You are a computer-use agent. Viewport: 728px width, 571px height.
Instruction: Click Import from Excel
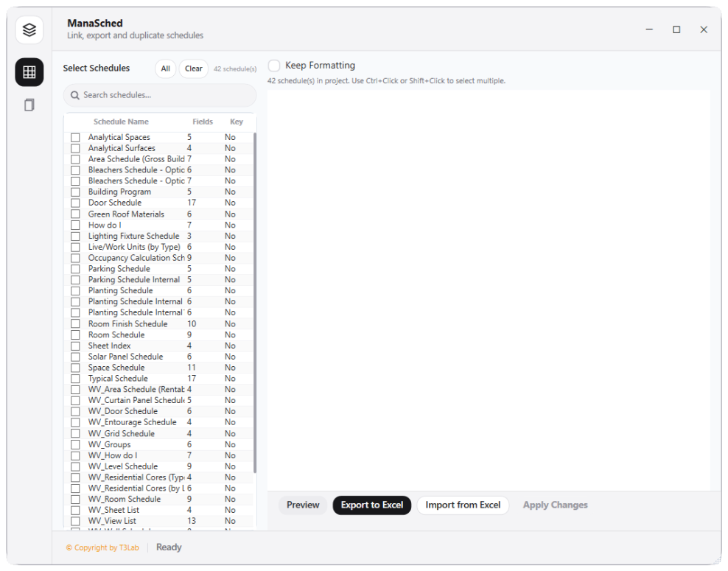(x=463, y=505)
